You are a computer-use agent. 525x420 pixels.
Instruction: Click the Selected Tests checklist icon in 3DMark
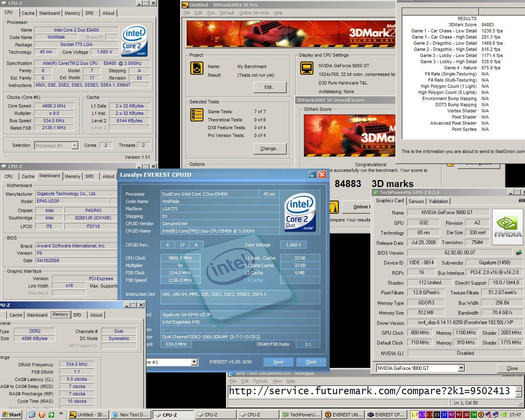197,115
